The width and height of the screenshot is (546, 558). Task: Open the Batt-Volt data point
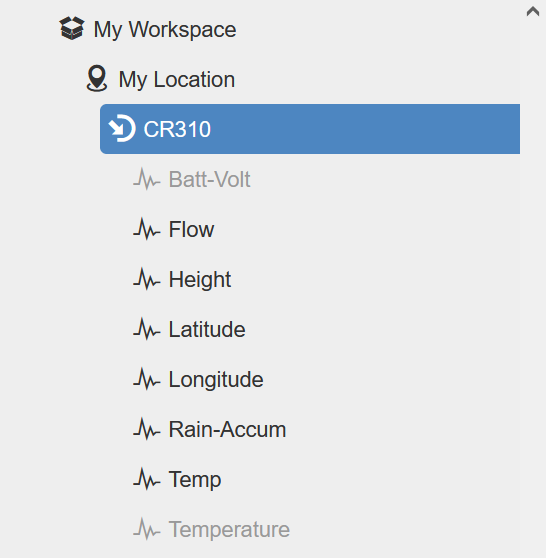[209, 179]
